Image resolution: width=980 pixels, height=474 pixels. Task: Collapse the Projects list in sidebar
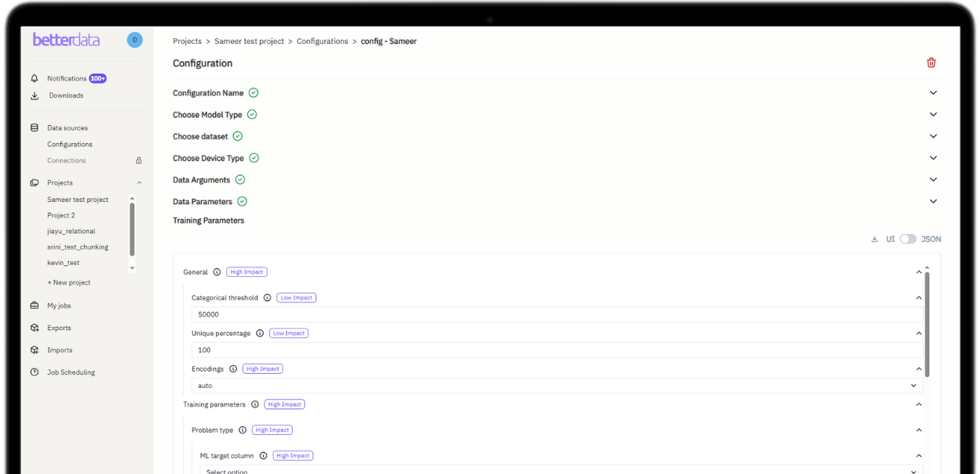[x=139, y=182]
